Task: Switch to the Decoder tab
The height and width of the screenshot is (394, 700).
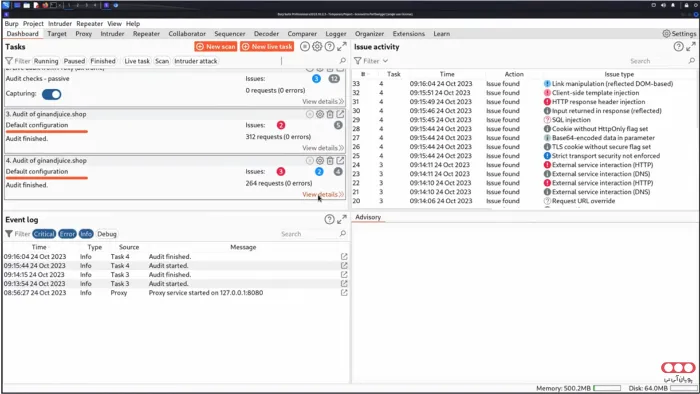Action: [266, 33]
